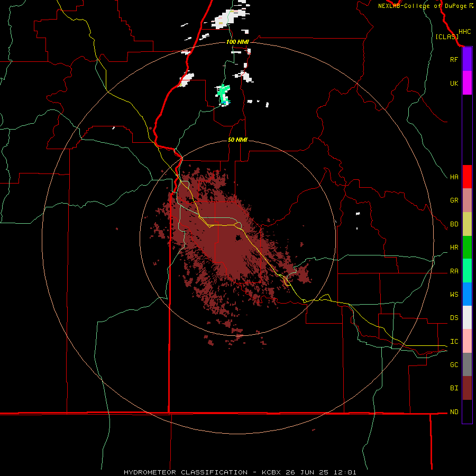The height and width of the screenshot is (476, 476).
Task: Click the HHC product code label
Action: pos(464,32)
